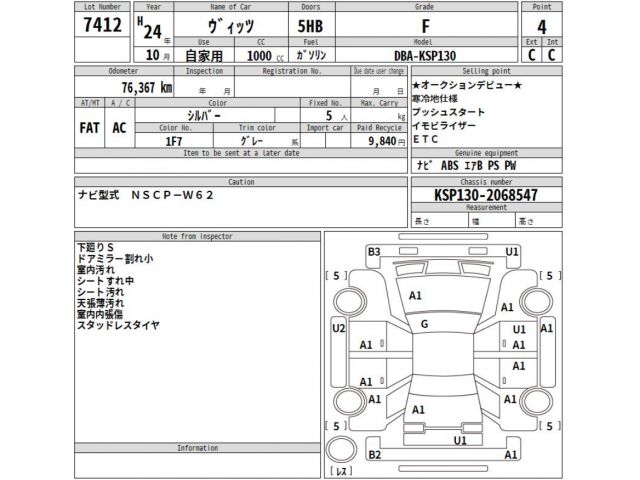The width and height of the screenshot is (640, 480).
Task: Click the A1 scratch mark on the hood
Action: [x=416, y=295]
